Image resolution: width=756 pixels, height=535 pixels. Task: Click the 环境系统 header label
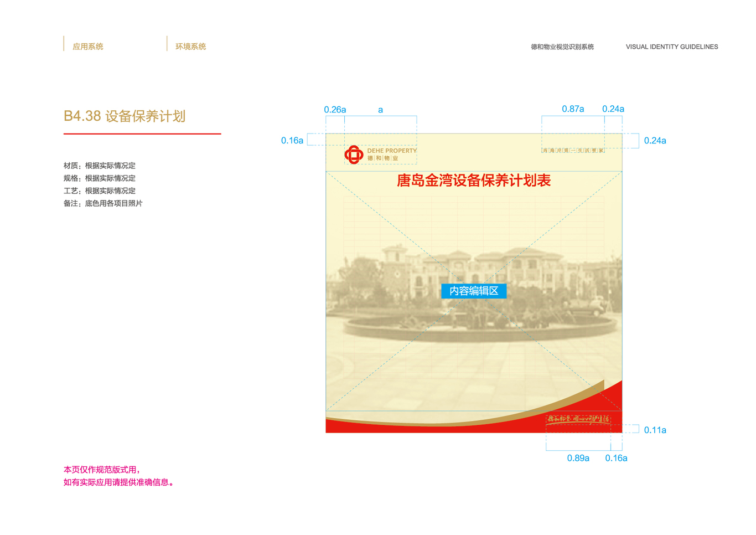pos(191,47)
